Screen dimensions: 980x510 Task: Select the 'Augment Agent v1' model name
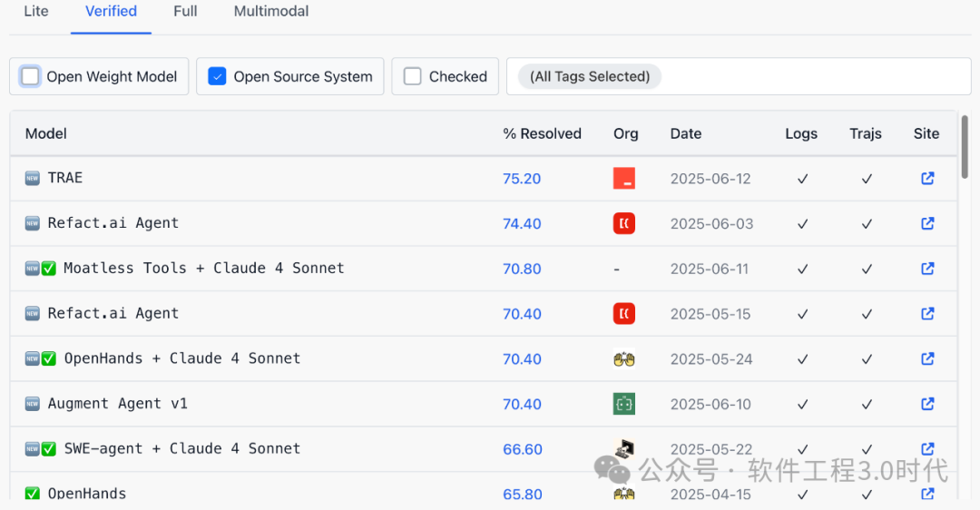tap(117, 404)
